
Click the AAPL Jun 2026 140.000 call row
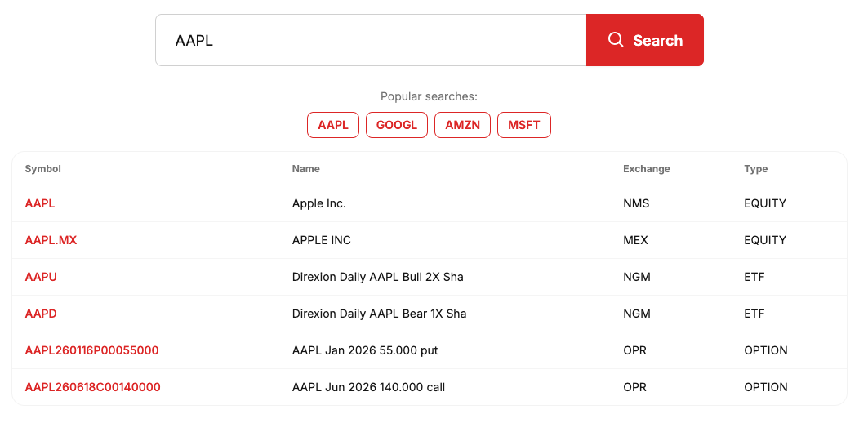368,387
